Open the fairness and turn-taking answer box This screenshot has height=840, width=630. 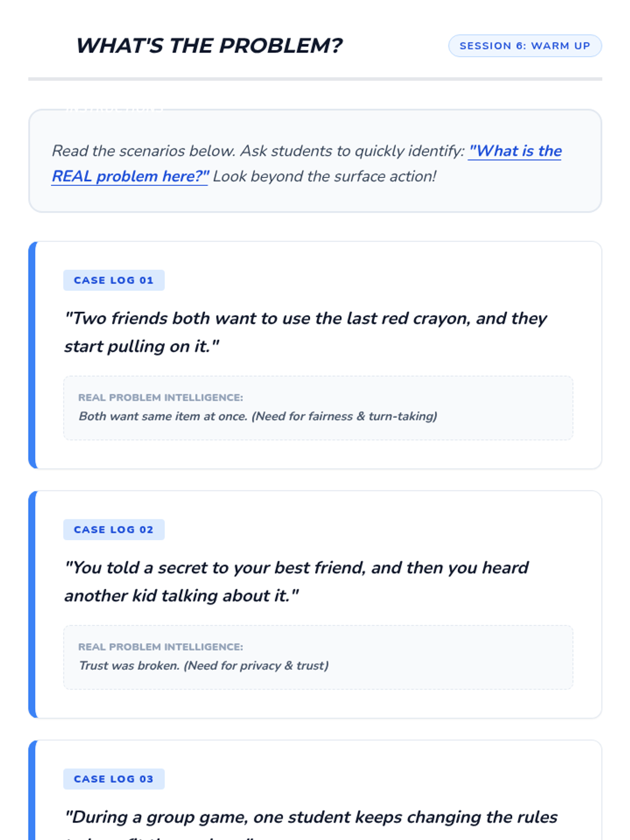pos(318,408)
